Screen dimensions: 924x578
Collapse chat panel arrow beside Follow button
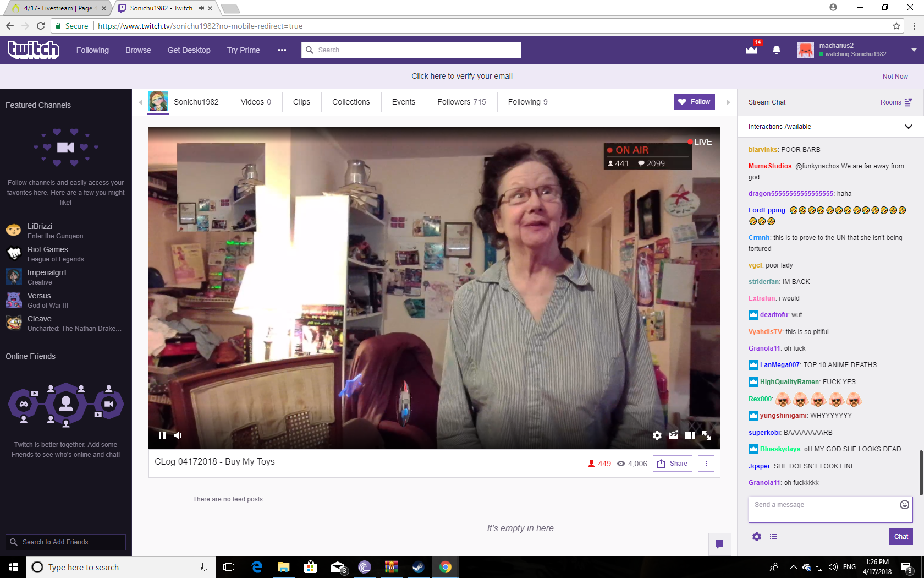pyautogui.click(x=729, y=102)
